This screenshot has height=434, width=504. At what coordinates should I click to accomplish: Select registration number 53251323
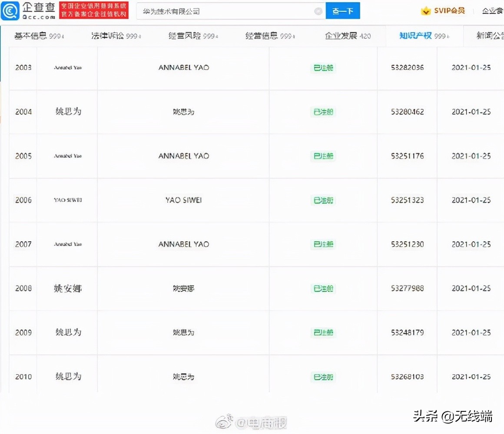pyautogui.click(x=407, y=200)
